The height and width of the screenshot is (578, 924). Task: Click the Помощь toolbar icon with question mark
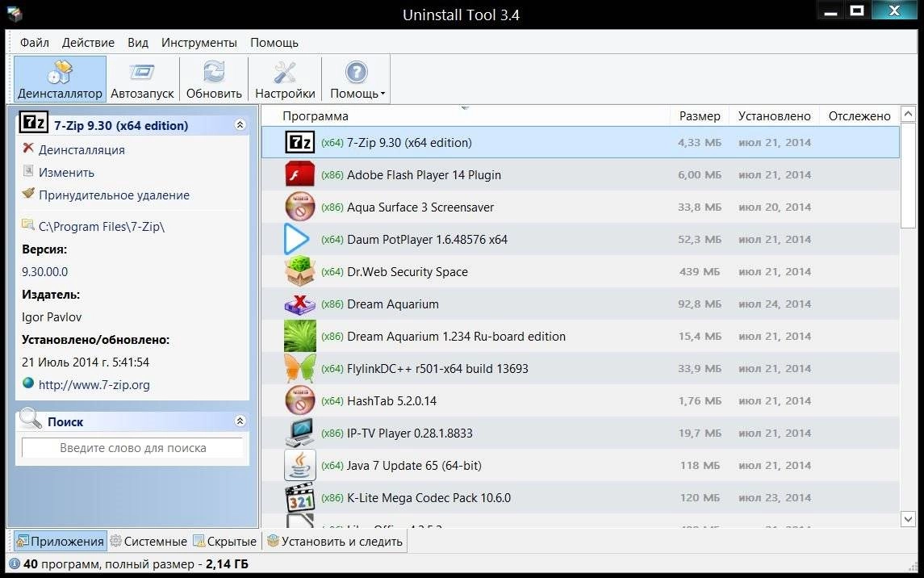[356, 73]
